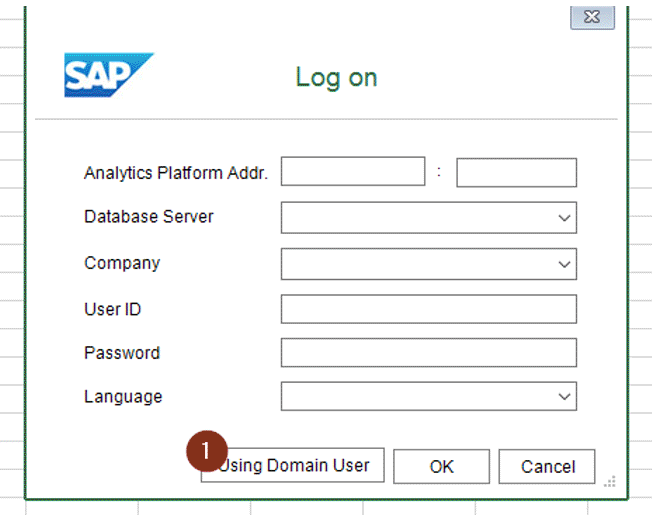Click the Log on title text
The width and height of the screenshot is (652, 517).
336,78
